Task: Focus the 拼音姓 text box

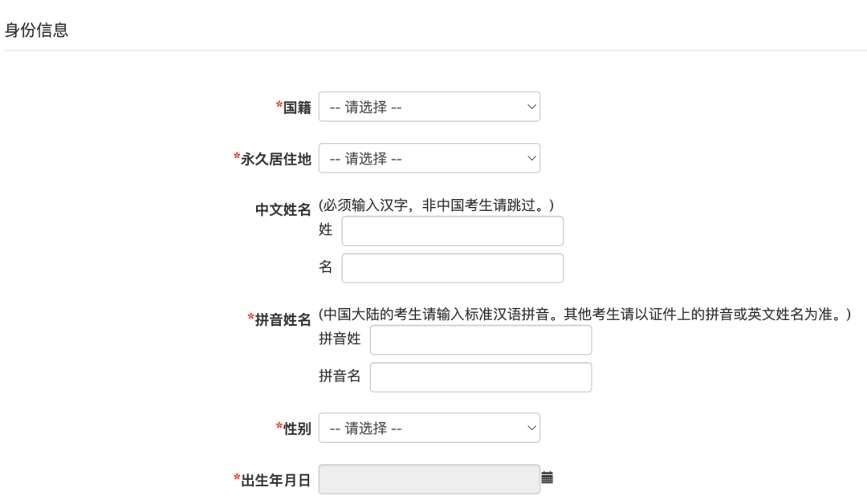Action: click(x=482, y=340)
